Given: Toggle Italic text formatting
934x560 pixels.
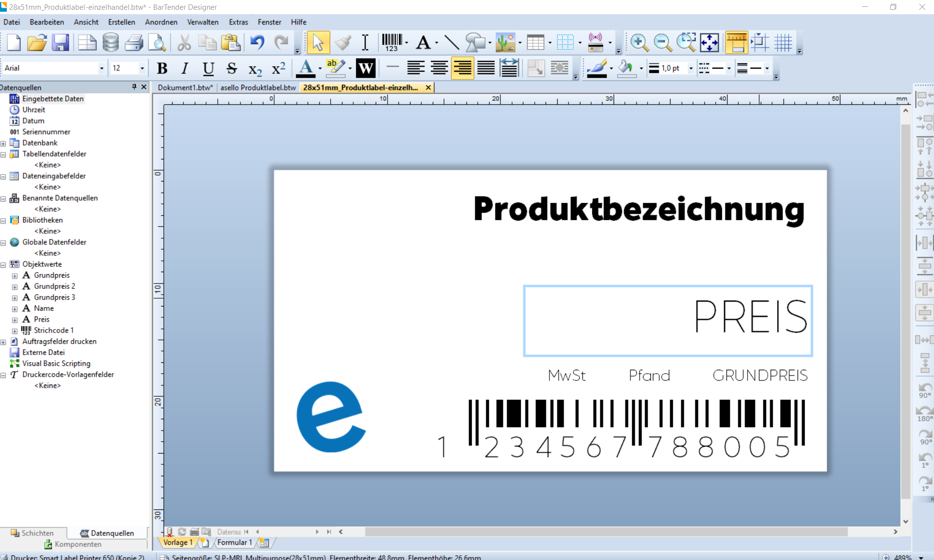Looking at the screenshot, I should pyautogui.click(x=185, y=68).
